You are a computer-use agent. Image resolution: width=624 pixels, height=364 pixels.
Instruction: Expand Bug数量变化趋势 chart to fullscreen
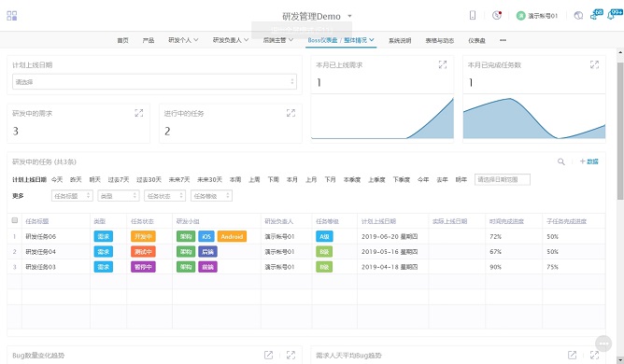click(291, 355)
